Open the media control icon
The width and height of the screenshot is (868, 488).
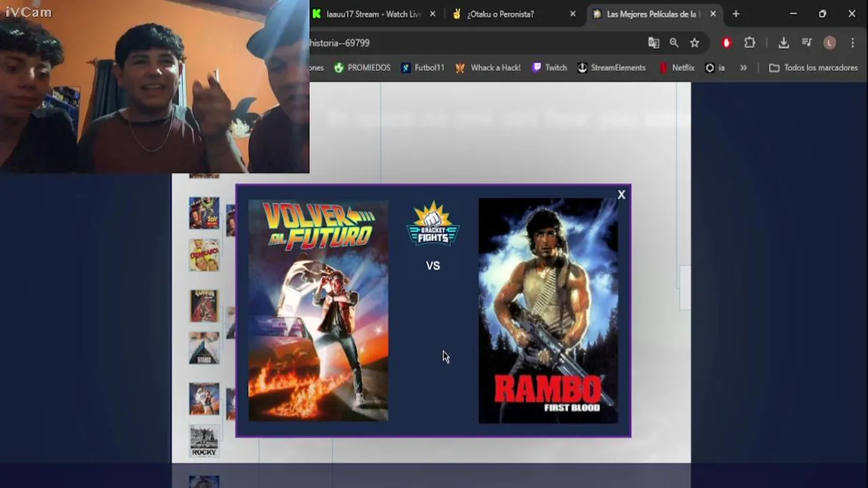pyautogui.click(x=806, y=43)
